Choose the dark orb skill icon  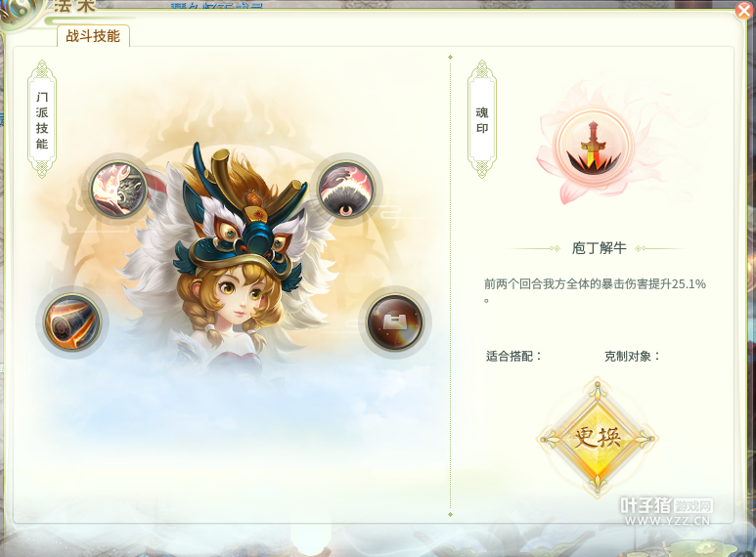coord(395,321)
